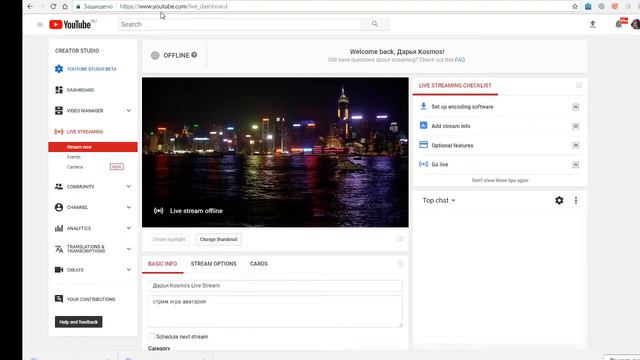Open YouTube Studio Beta gear icon
The width and height of the screenshot is (640, 360).
(x=59, y=69)
